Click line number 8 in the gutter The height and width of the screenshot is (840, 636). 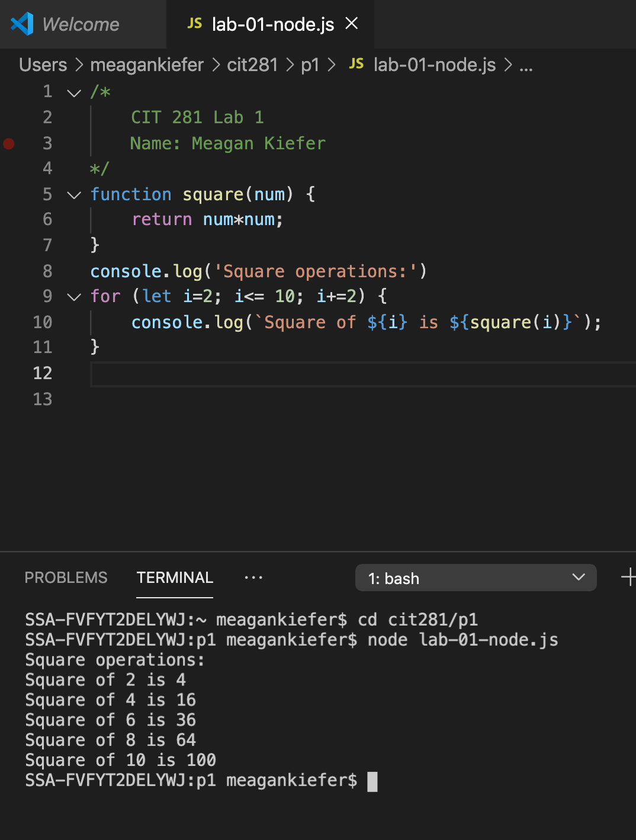point(47,271)
